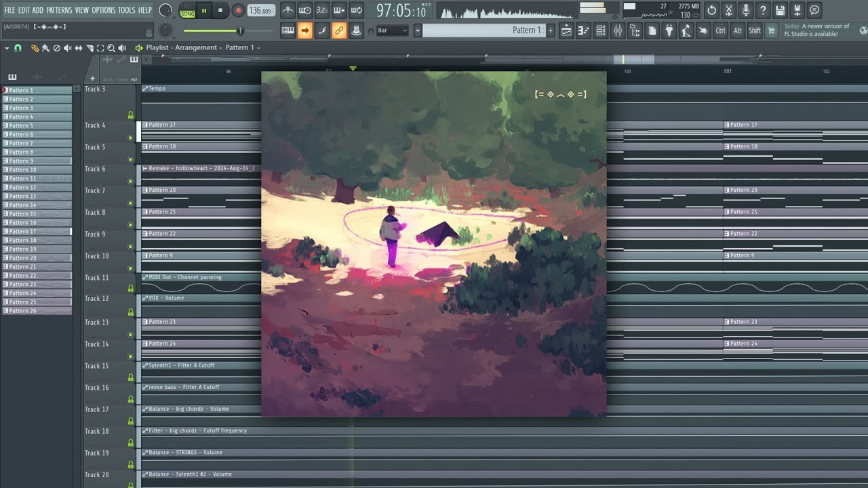868x488 pixels.
Task: Open the OPTIONS menu
Action: [x=104, y=10]
